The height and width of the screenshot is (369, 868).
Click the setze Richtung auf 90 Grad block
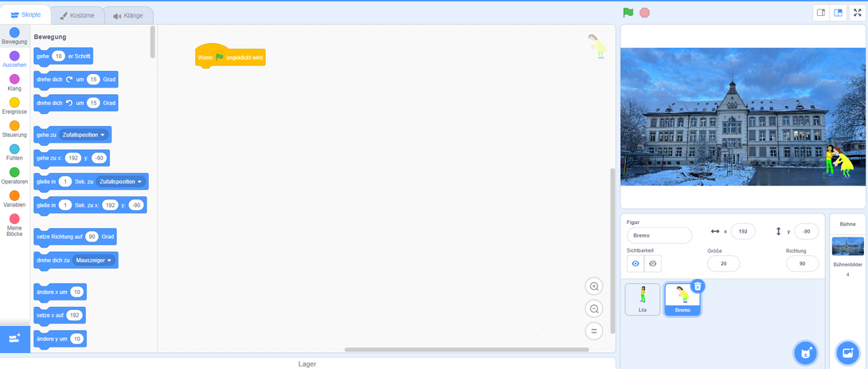click(76, 237)
